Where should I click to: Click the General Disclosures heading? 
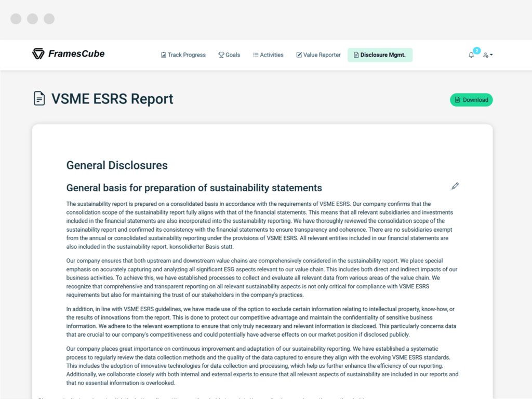pos(117,165)
